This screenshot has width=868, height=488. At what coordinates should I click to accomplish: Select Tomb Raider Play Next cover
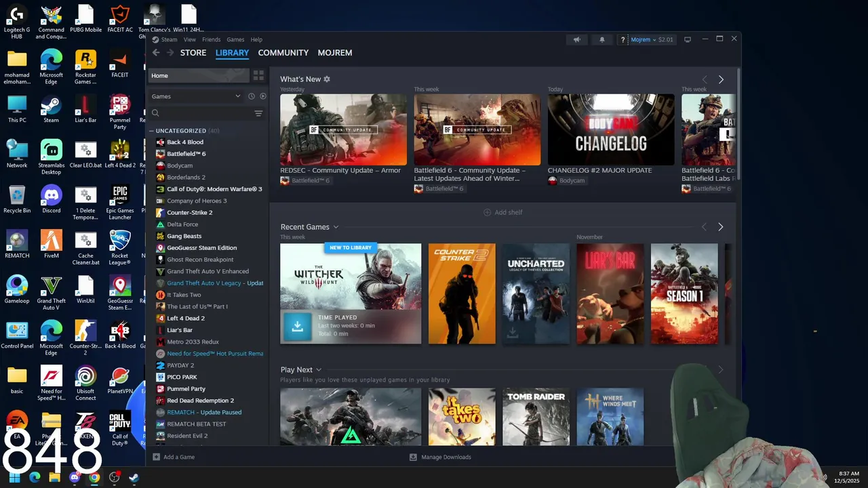click(x=536, y=416)
